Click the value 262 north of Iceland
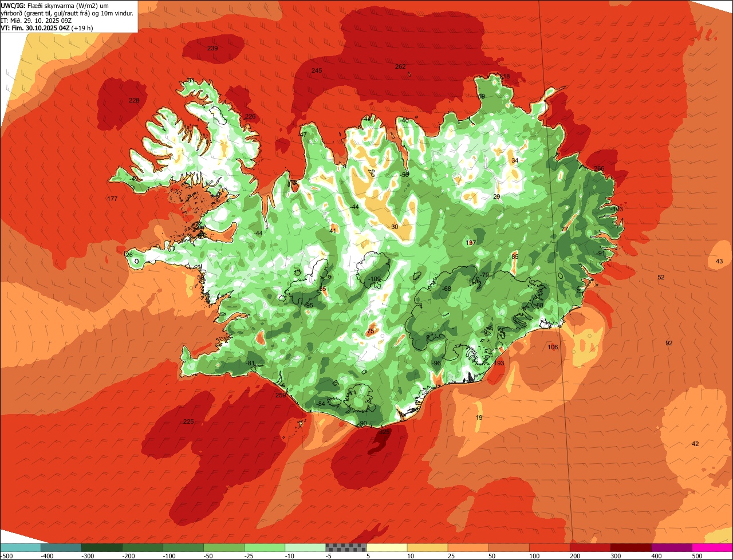733x560 pixels. (400, 66)
